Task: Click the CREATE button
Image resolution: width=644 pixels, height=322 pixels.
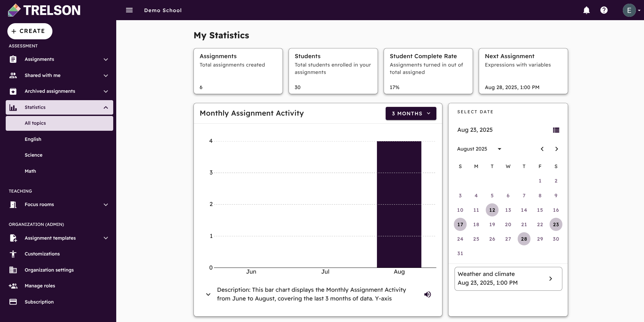Action: point(30,31)
